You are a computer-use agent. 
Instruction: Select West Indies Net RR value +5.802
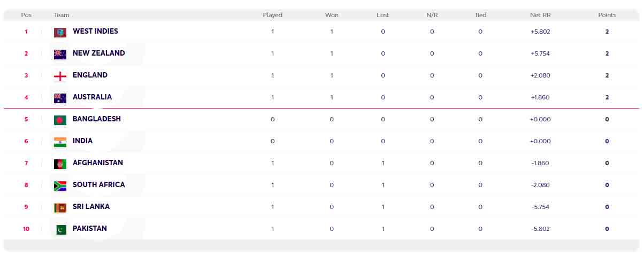coord(540,32)
